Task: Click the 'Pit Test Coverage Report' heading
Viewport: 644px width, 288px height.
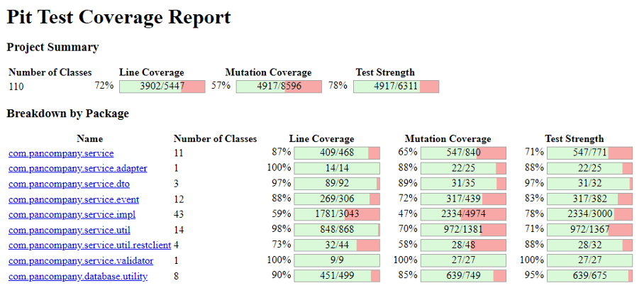Action: click(x=118, y=17)
